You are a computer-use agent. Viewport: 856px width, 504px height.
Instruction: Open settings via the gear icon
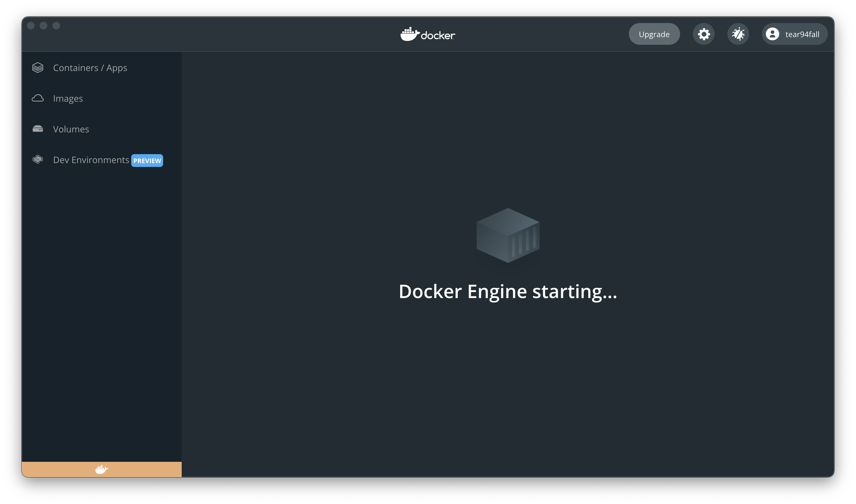click(x=703, y=34)
